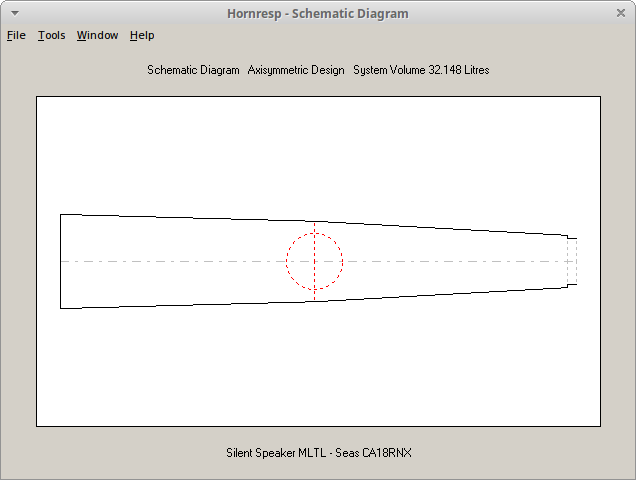The height and width of the screenshot is (480, 636).
Task: Click the dashed port section at the horn's right end
Action: click(x=572, y=261)
